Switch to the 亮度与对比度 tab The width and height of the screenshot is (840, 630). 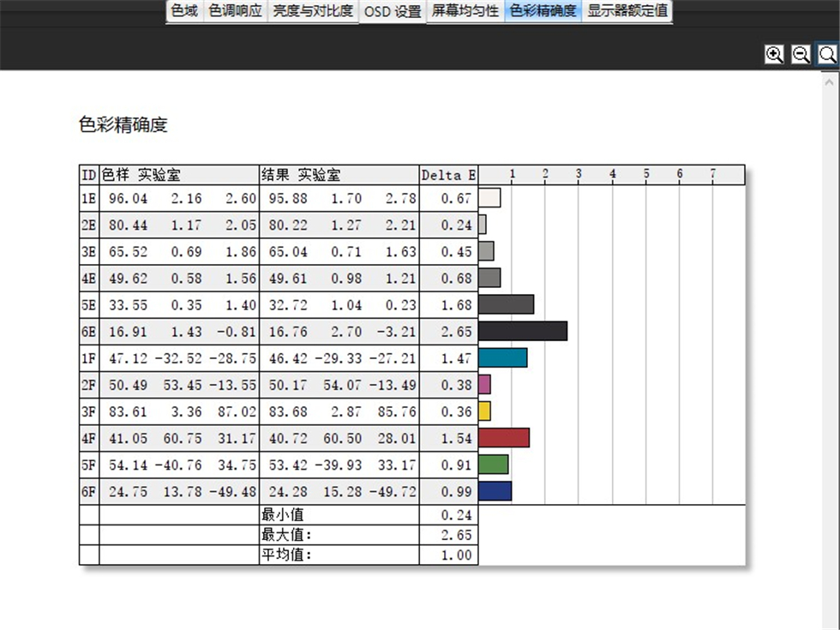[312, 12]
